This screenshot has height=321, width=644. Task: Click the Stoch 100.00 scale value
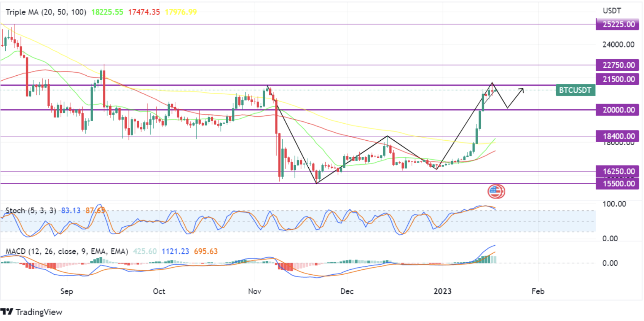tap(614, 204)
